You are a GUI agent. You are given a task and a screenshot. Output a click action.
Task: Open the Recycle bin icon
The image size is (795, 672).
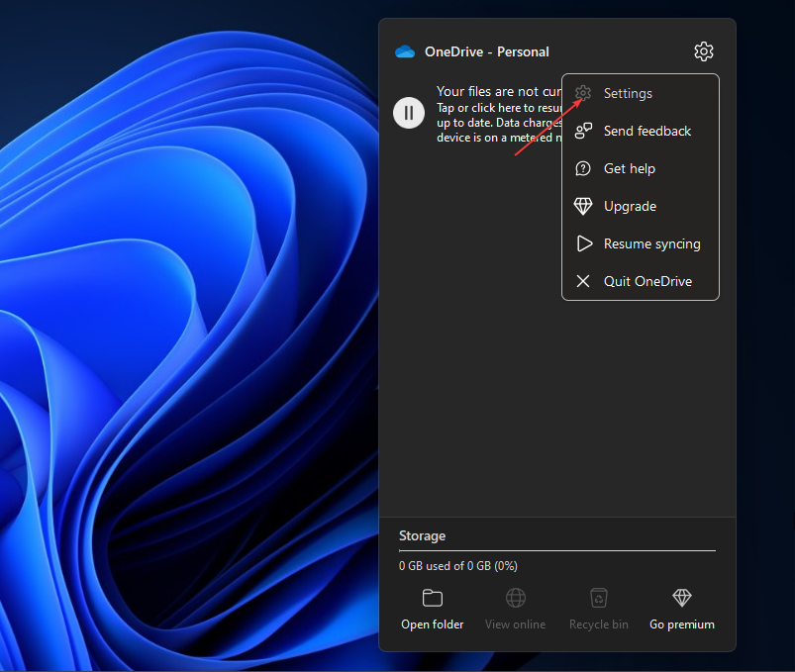click(x=598, y=598)
